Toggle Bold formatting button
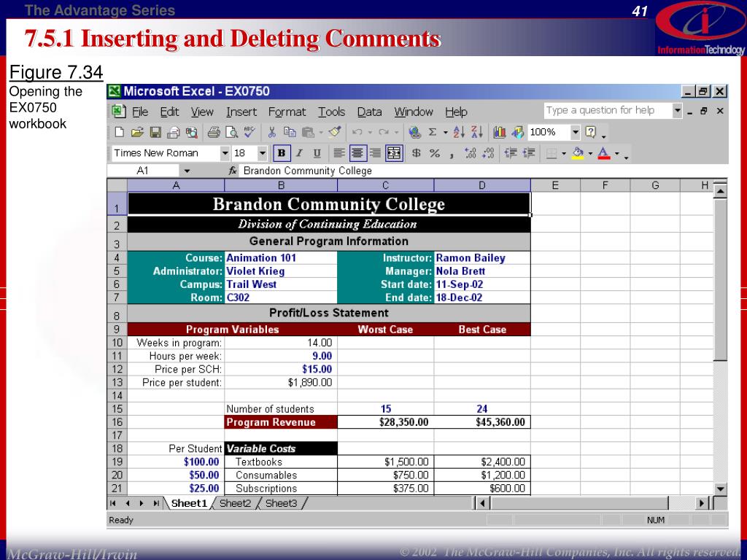 282,153
